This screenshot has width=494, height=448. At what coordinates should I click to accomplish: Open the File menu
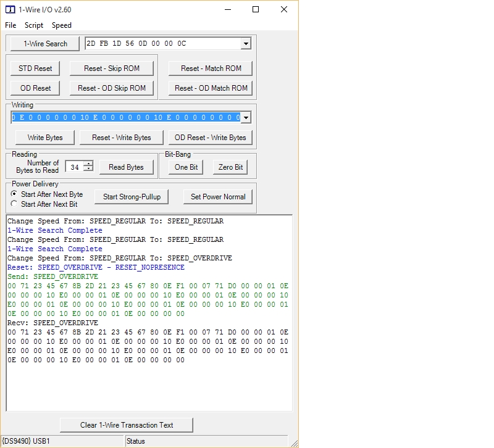[x=10, y=25]
